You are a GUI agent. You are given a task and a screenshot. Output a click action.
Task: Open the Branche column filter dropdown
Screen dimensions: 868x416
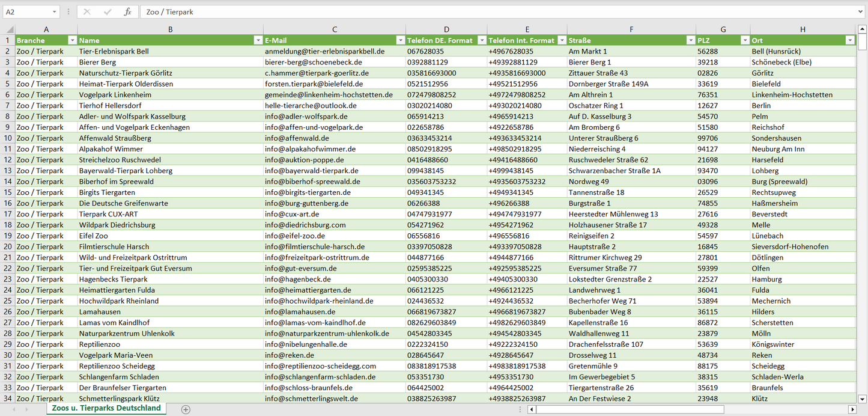point(72,40)
